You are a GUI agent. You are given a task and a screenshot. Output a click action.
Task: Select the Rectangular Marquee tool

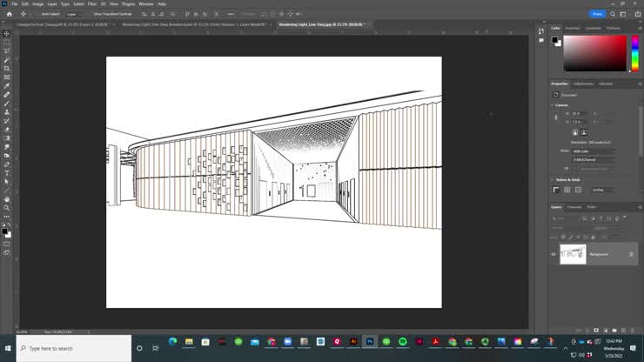point(7,43)
